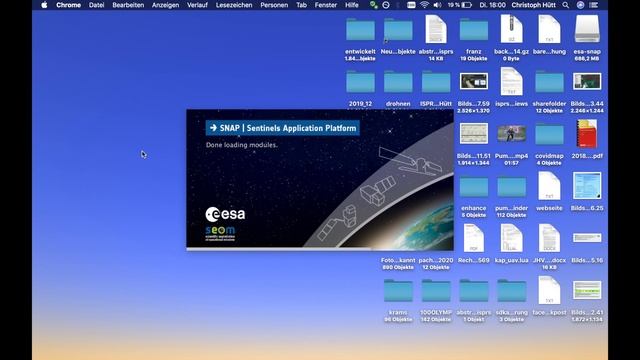Open the Anzeigen menu
The height and width of the screenshot is (360, 640).
point(165,5)
